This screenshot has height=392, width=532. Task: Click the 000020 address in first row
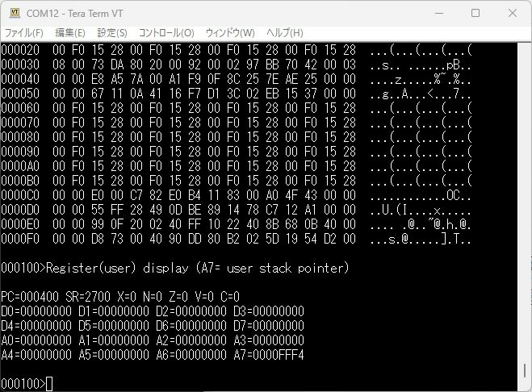coord(19,49)
